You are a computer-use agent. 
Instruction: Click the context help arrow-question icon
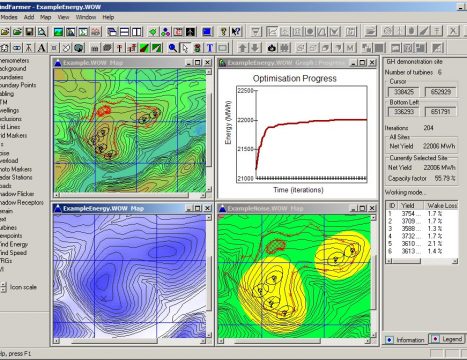click(x=236, y=32)
